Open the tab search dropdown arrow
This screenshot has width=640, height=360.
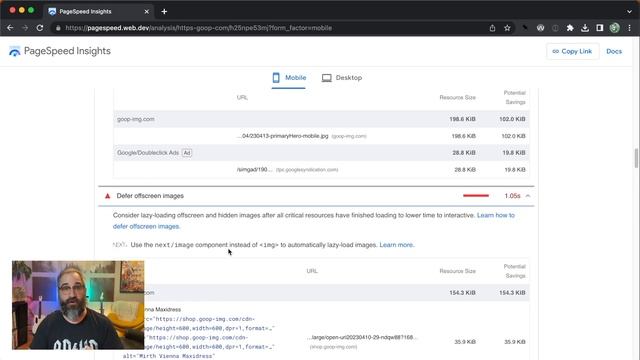click(x=629, y=11)
